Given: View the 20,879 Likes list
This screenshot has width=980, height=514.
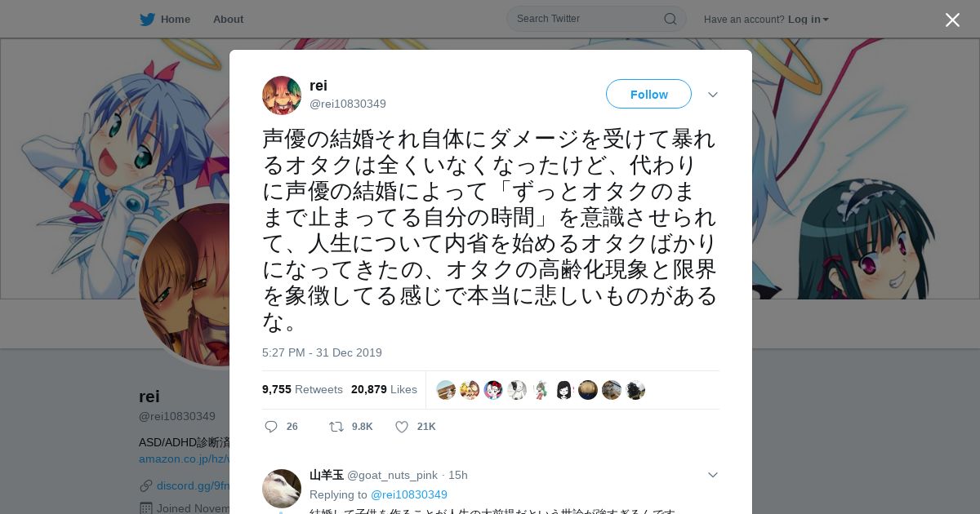Looking at the screenshot, I should point(384,390).
